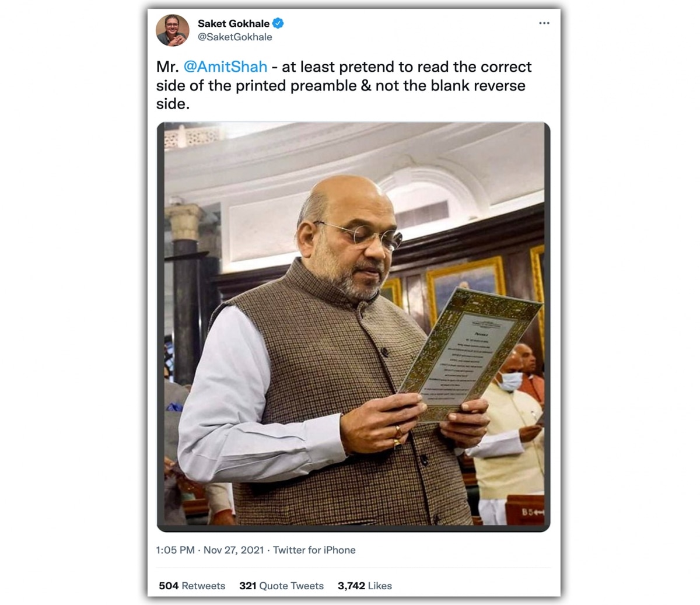
Task: Click the 1:05 PM timestamp
Action: (x=175, y=550)
